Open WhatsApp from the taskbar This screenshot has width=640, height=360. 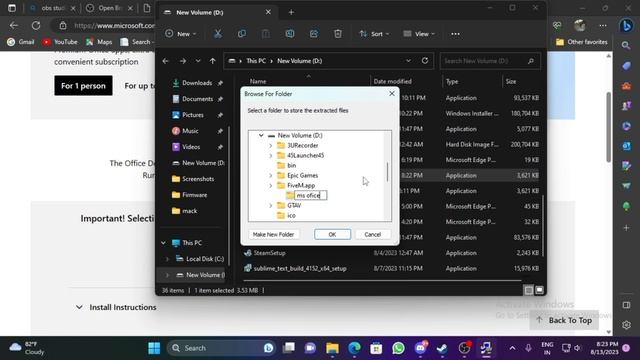point(398,348)
